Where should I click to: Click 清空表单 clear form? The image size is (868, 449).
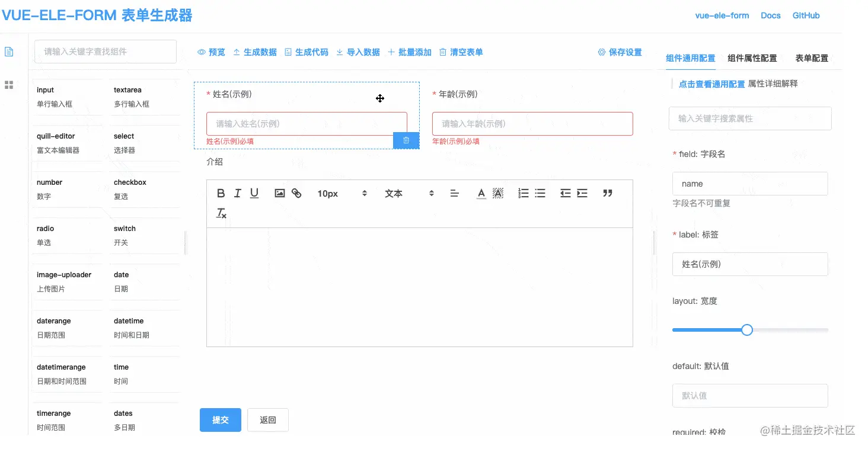tap(461, 52)
